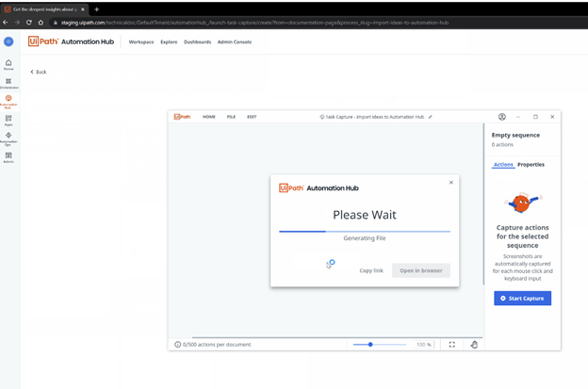Click the robot mascot illustration
This screenshot has height=389, width=588.
point(523,203)
